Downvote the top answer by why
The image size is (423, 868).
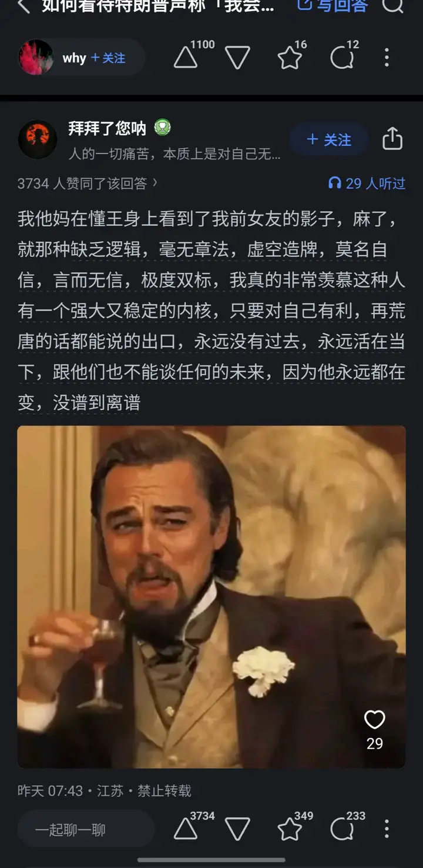237,58
